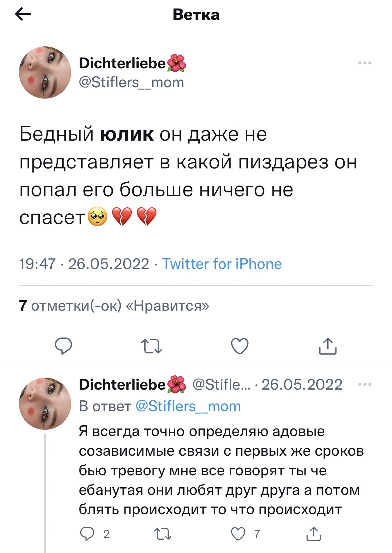Viewport: 392px width, 553px height.
Task: Tap the reply tweet's Dichterliebe name
Action: click(x=122, y=385)
